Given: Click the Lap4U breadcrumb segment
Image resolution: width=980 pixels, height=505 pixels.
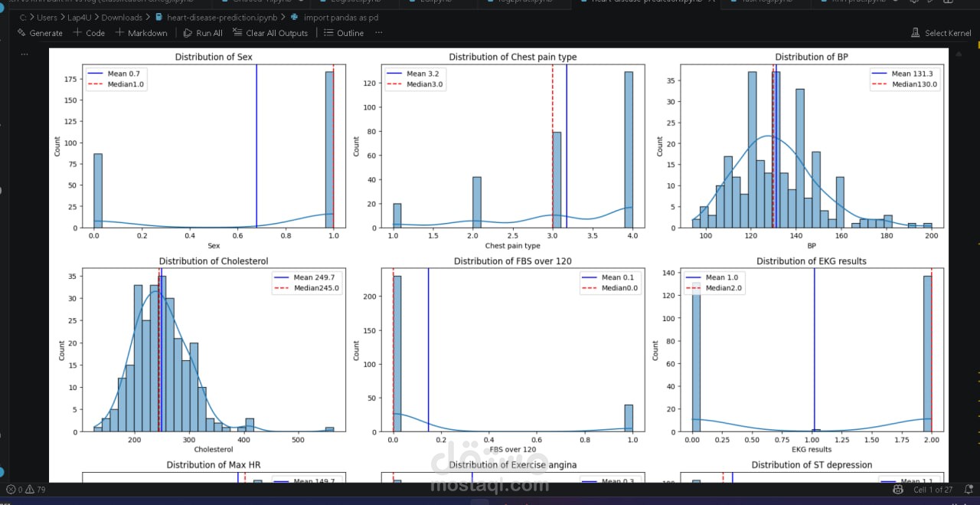Looking at the screenshot, I should pyautogui.click(x=79, y=17).
